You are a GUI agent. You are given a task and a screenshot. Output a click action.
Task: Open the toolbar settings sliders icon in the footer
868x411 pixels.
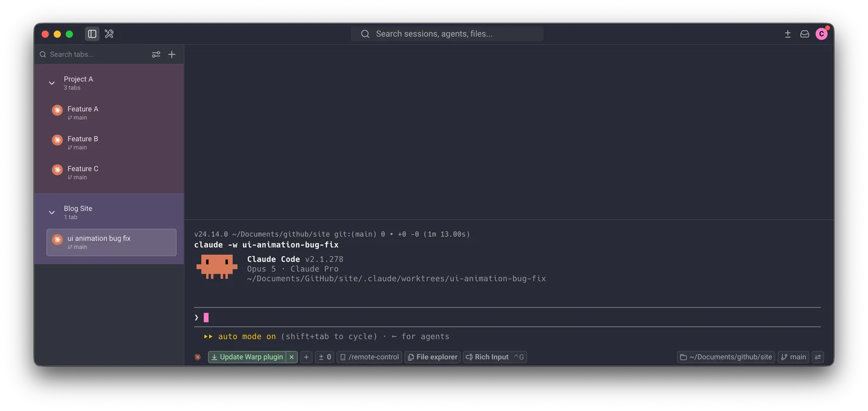tap(818, 357)
